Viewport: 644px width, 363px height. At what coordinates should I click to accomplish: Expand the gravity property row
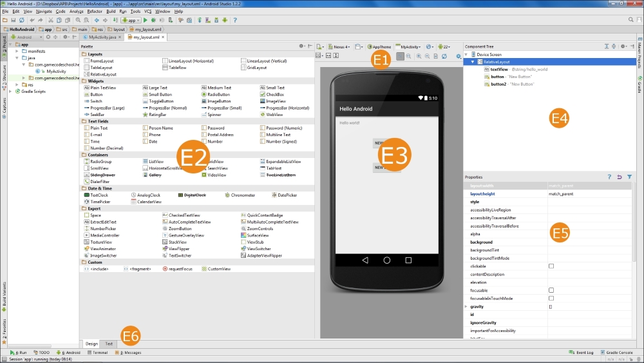click(466, 307)
